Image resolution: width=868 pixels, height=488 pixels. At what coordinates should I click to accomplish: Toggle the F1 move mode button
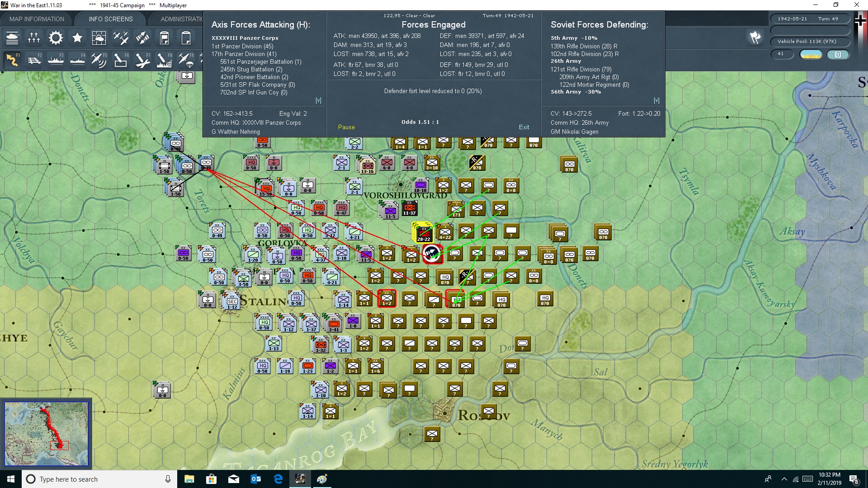pos(13,60)
